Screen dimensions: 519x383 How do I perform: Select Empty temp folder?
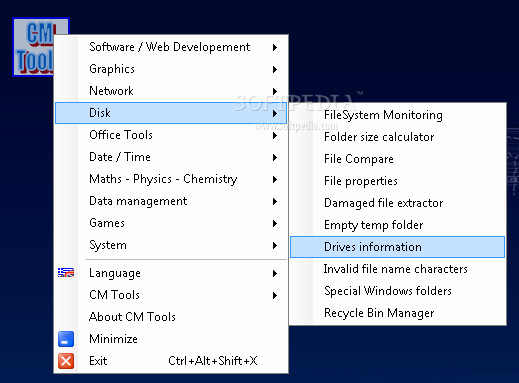tap(397, 225)
